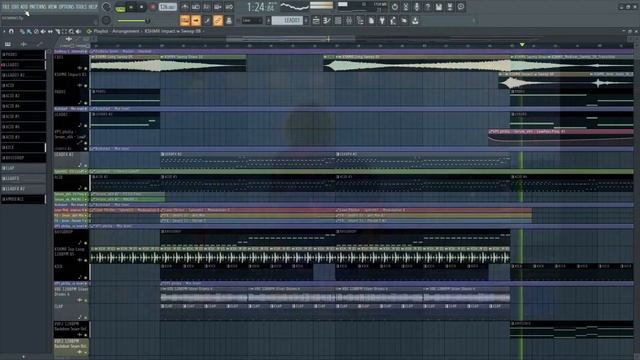Select the playlist Slice tool
Screen dimensions: 640x360
[x=58, y=31]
